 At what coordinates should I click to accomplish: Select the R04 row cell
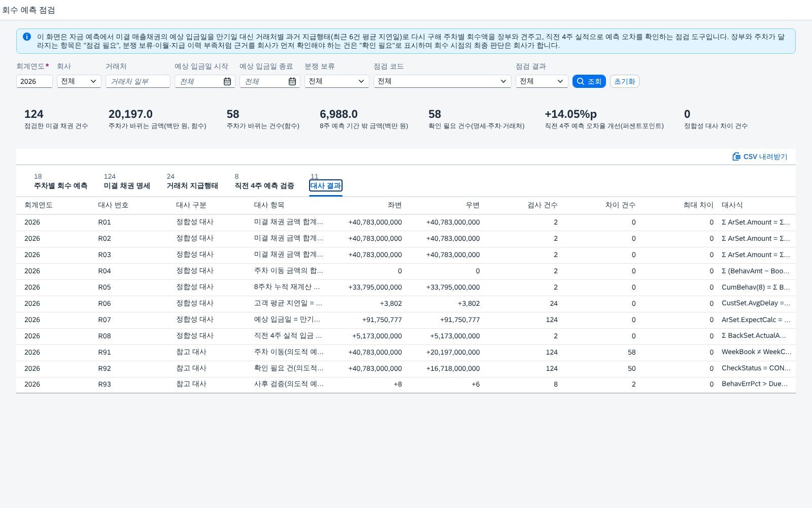point(105,271)
